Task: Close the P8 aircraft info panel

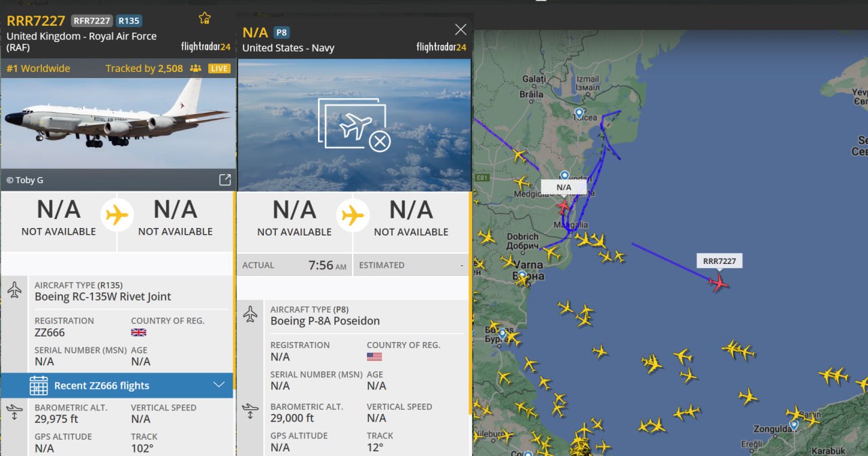Action: pos(460,30)
